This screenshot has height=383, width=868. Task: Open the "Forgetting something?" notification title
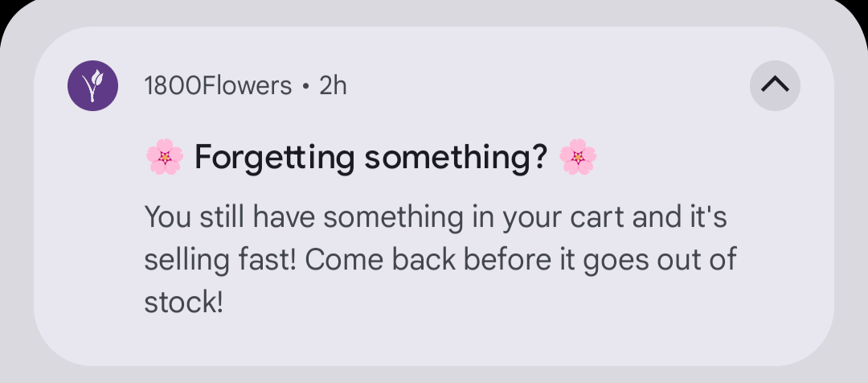click(371, 158)
